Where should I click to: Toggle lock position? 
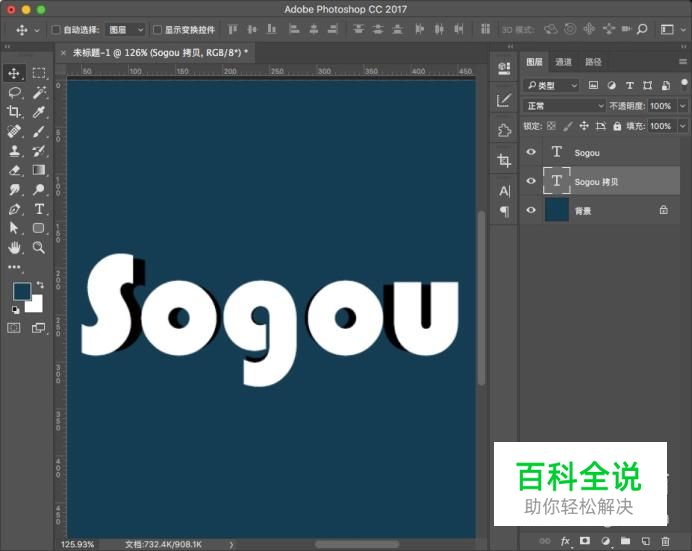pos(584,126)
